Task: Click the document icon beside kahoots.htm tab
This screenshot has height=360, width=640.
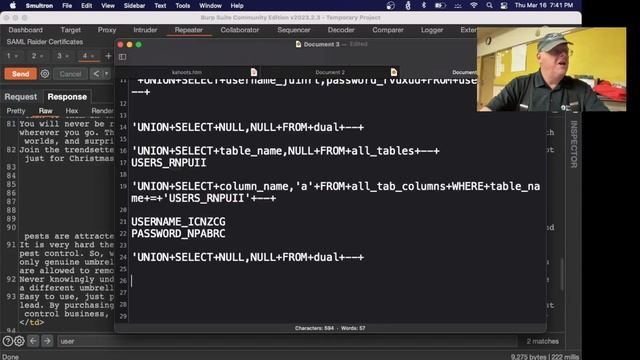Action: click(254, 72)
